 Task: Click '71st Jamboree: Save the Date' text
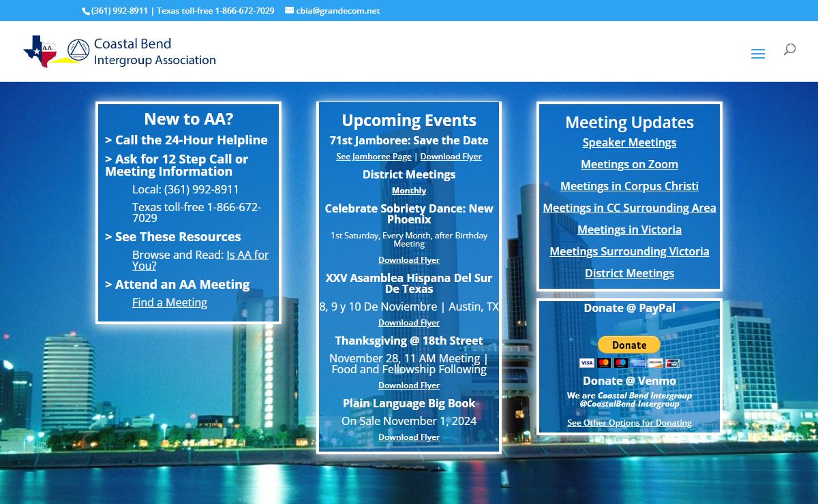pos(409,140)
